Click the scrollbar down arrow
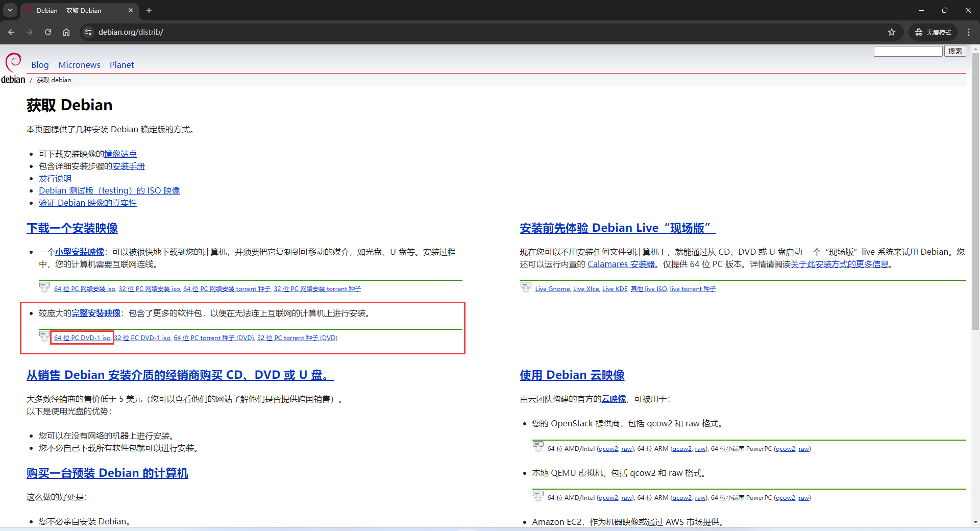The height and width of the screenshot is (531, 980). tap(975, 522)
